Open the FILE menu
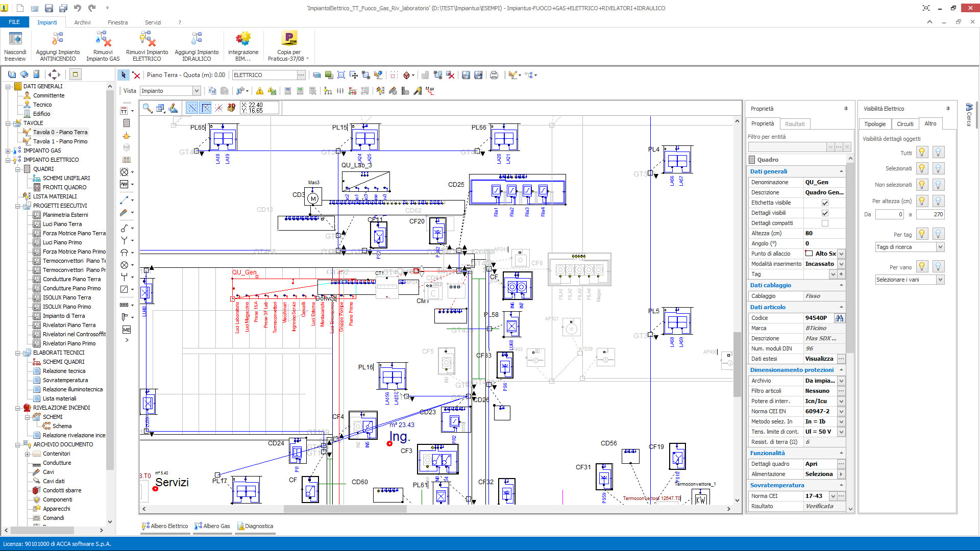 (14, 22)
